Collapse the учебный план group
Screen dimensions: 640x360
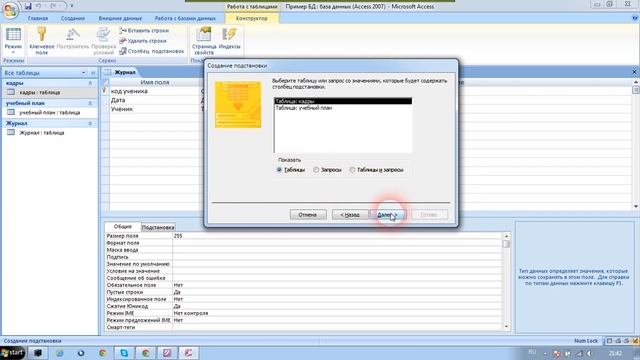click(x=90, y=103)
